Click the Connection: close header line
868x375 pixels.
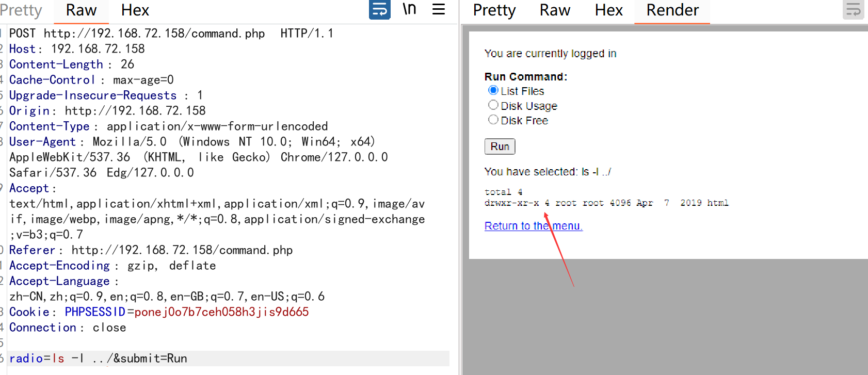(68, 328)
